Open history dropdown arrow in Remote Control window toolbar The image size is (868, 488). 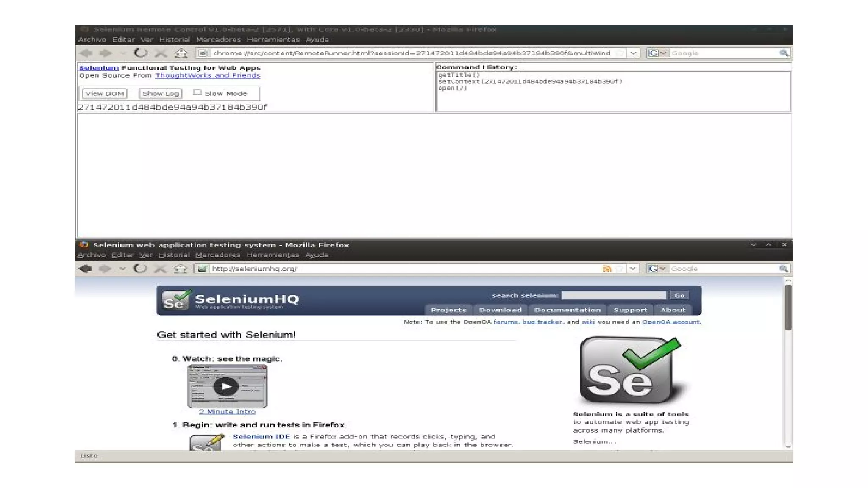click(x=123, y=53)
